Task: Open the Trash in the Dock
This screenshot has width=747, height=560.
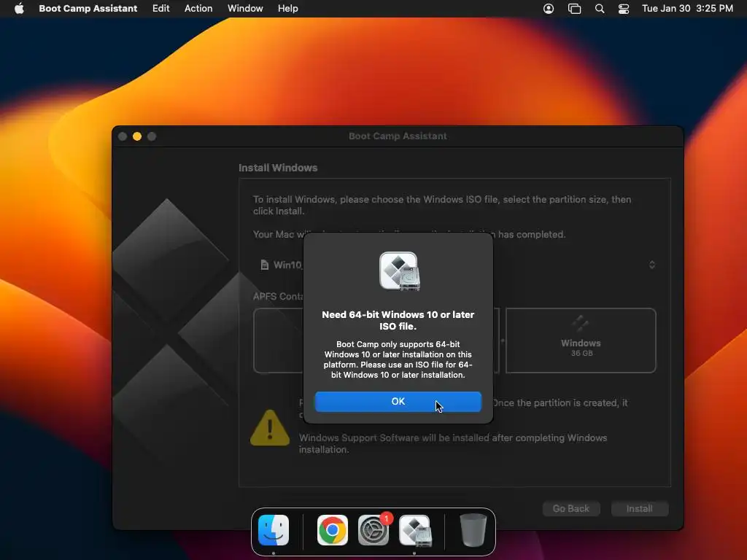Action: 473,530
